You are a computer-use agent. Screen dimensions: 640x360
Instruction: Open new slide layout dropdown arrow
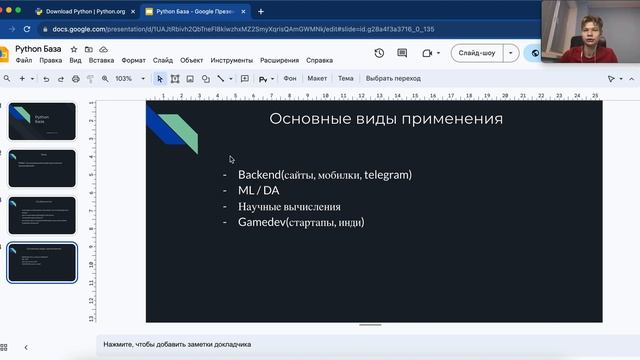[32, 78]
